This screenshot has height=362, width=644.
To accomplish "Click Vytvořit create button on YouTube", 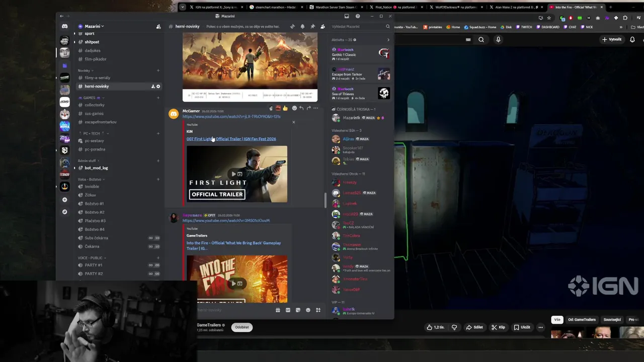I will pos(612,40).
